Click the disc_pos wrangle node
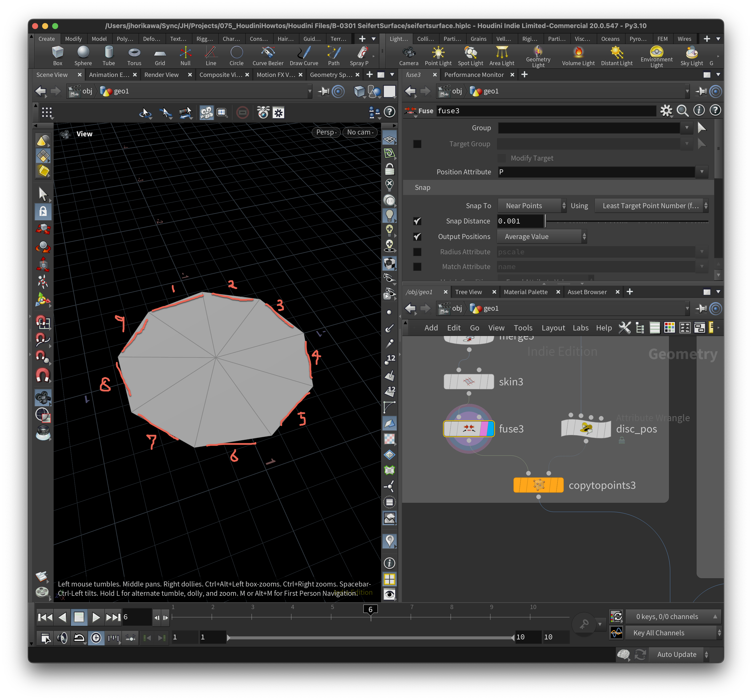The image size is (752, 700). click(586, 428)
